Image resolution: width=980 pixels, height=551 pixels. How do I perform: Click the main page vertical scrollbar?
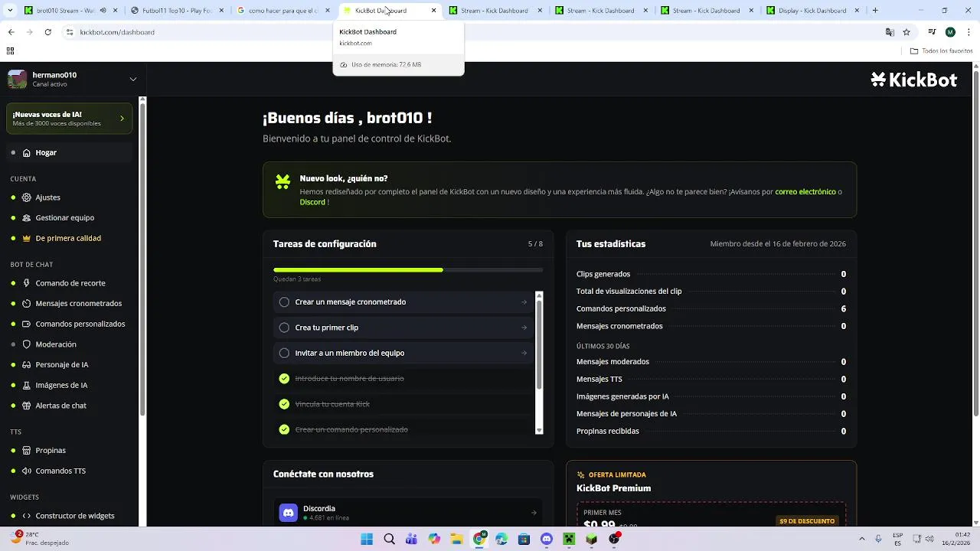pos(975,245)
